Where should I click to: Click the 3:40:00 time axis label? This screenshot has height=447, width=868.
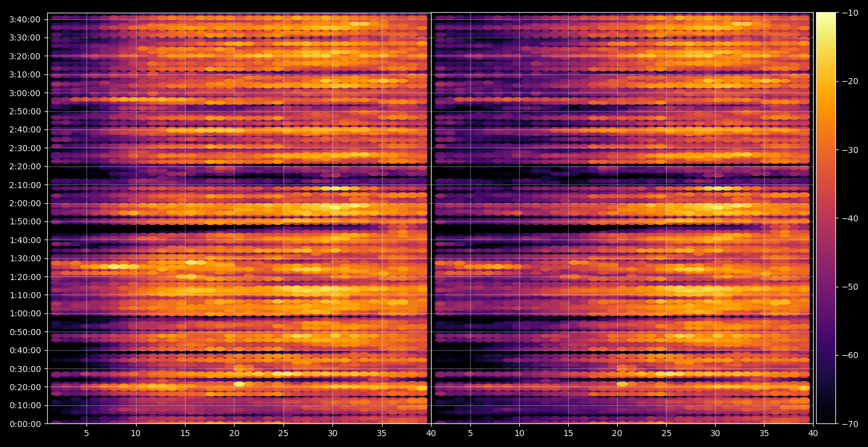click(x=25, y=19)
